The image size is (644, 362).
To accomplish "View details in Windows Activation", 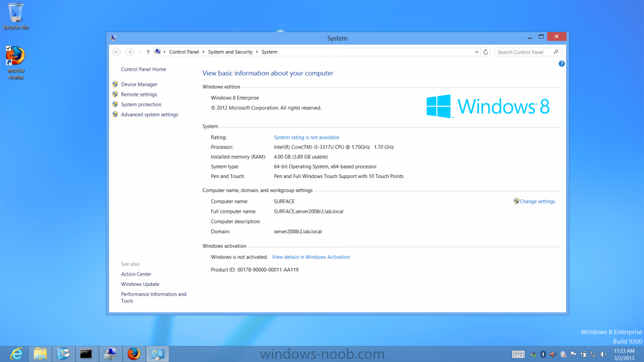I will [311, 257].
